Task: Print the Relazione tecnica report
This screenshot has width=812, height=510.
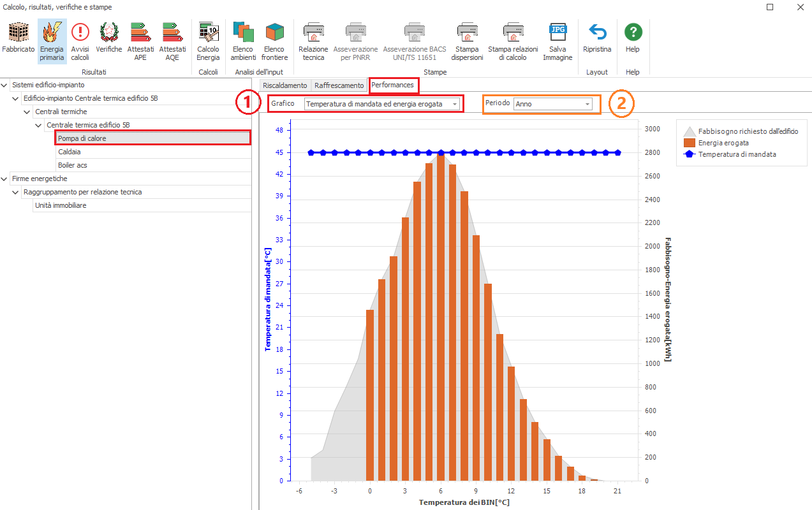Action: pyautogui.click(x=313, y=38)
